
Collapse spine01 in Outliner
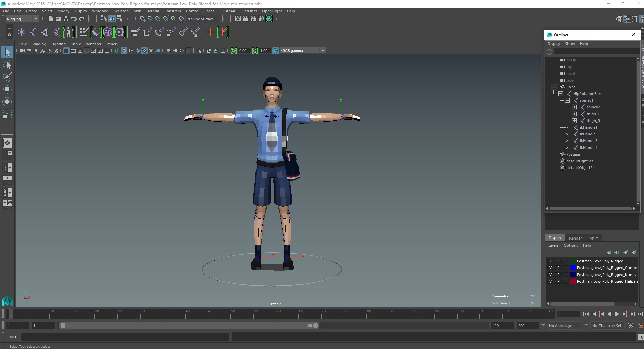[x=567, y=100]
